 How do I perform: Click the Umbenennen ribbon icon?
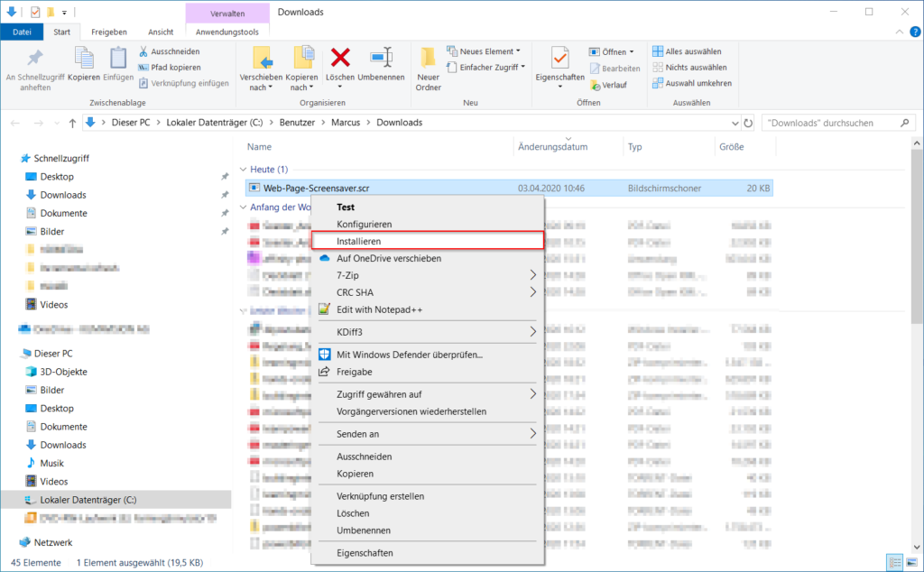click(382, 58)
